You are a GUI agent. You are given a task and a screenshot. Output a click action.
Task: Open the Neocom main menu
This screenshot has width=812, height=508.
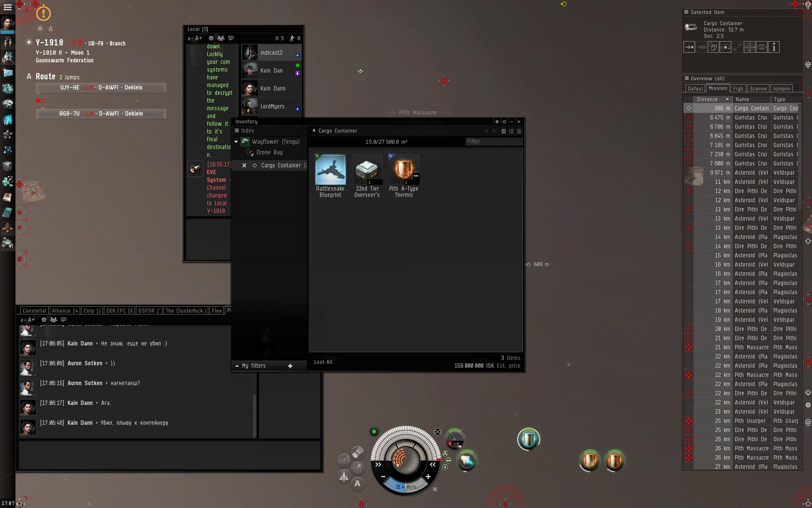pyautogui.click(x=7, y=7)
